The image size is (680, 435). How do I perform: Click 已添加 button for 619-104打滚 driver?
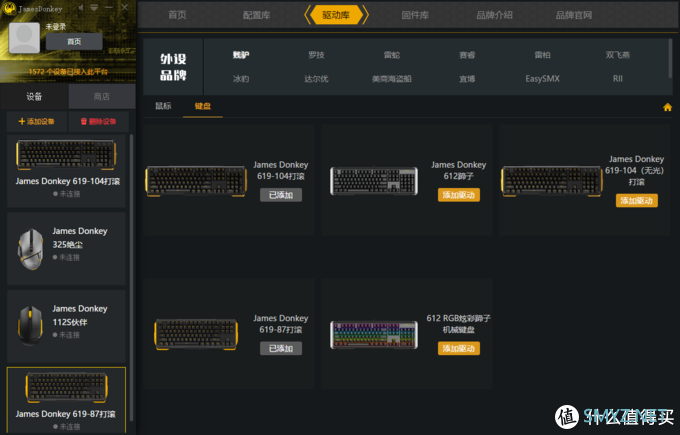click(x=281, y=195)
